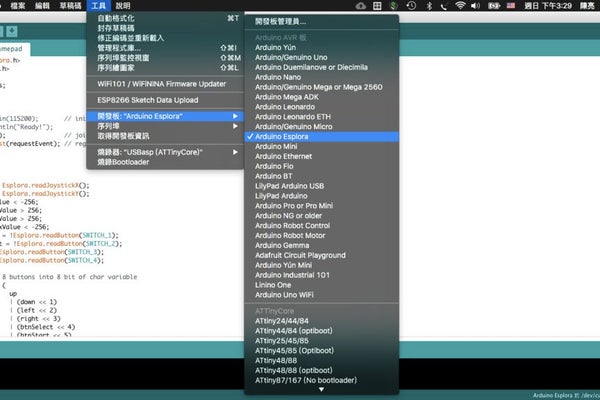600x400 pixels.
Task: Click the date and time 週日 下午3:29
Action: point(548,5)
